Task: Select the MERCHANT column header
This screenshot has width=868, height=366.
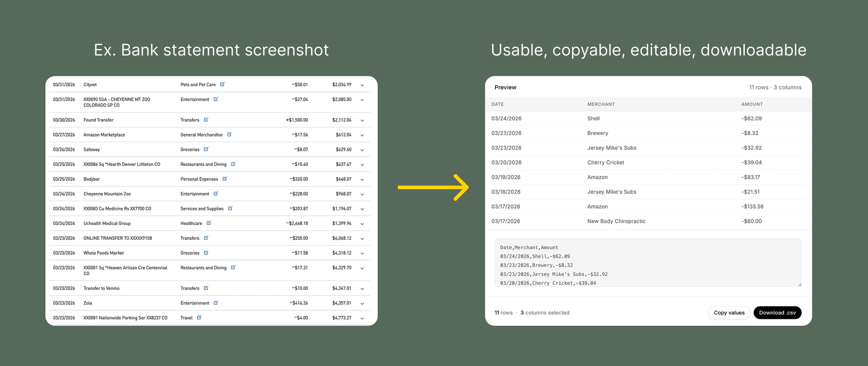Action: (x=601, y=104)
